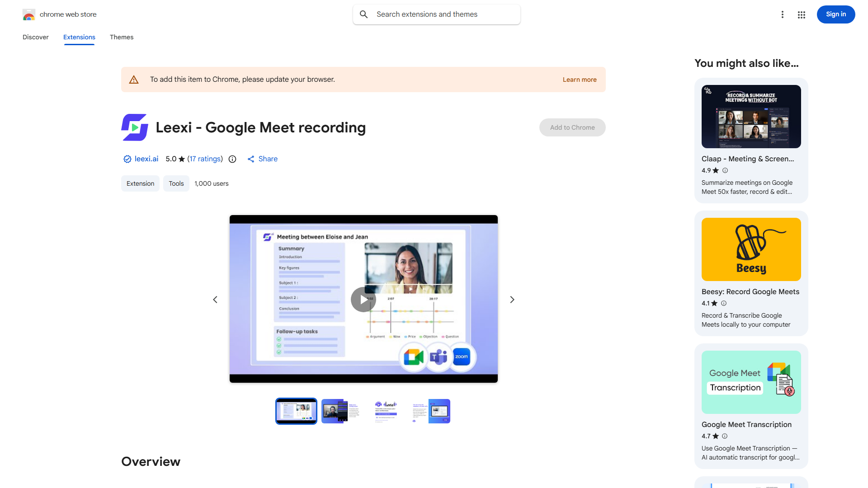Viewport: 868px width, 488px height.
Task: Click the ratings info icon beside 17 ratings
Action: pos(232,159)
